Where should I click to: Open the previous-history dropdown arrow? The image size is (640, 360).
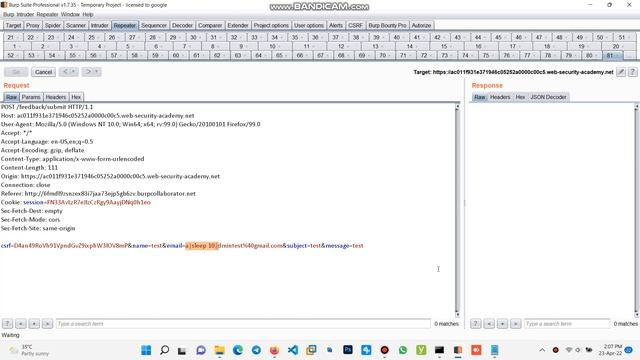[x=74, y=72]
